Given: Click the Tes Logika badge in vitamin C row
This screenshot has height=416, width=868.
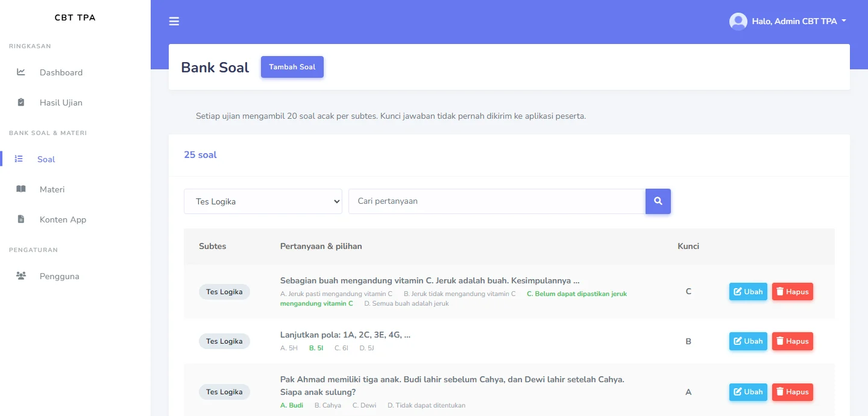Looking at the screenshot, I should pos(224,292).
